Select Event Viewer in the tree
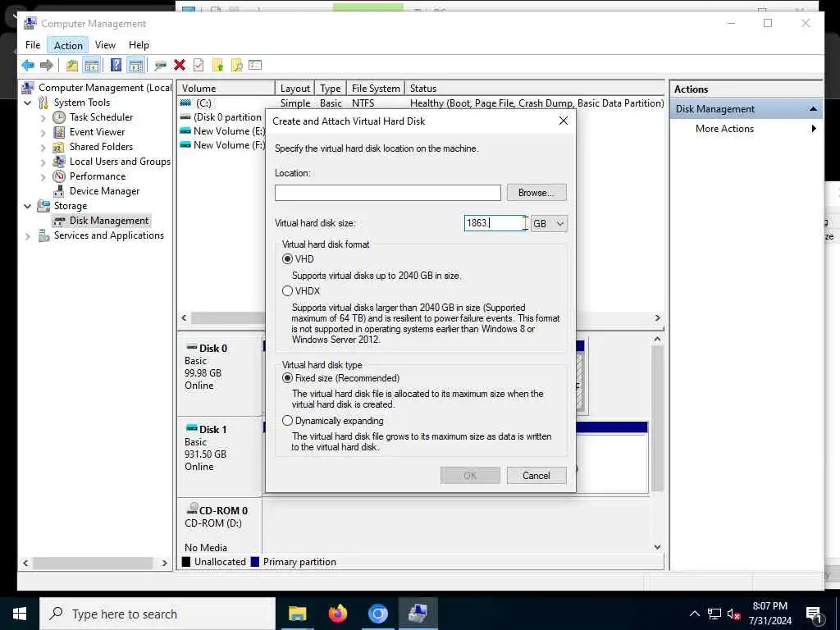Image resolution: width=840 pixels, height=630 pixels. (97, 132)
